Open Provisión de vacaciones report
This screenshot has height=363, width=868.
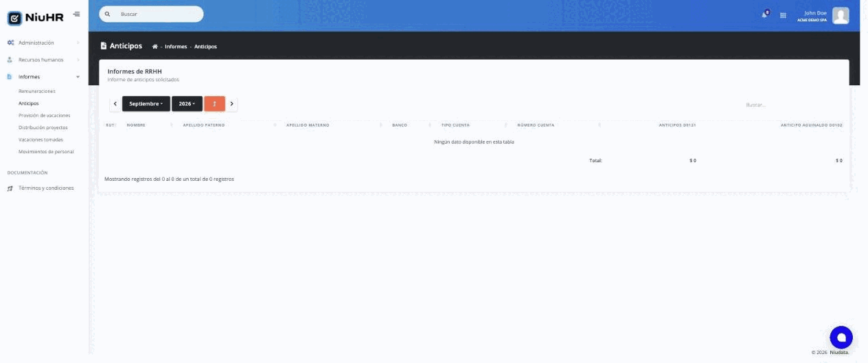pos(45,115)
